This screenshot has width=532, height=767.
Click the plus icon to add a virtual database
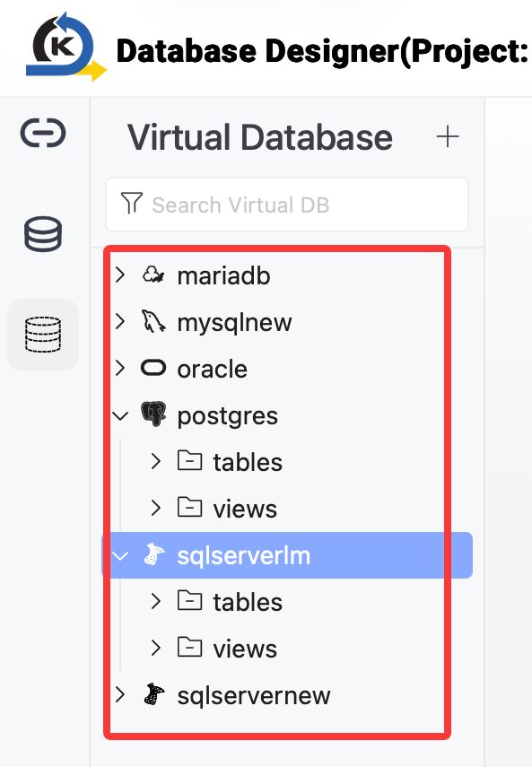click(x=448, y=136)
